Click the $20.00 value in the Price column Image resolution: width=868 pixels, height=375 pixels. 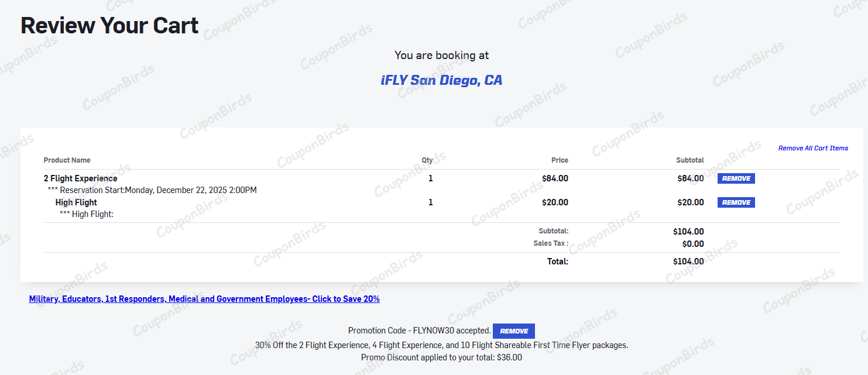coord(555,202)
